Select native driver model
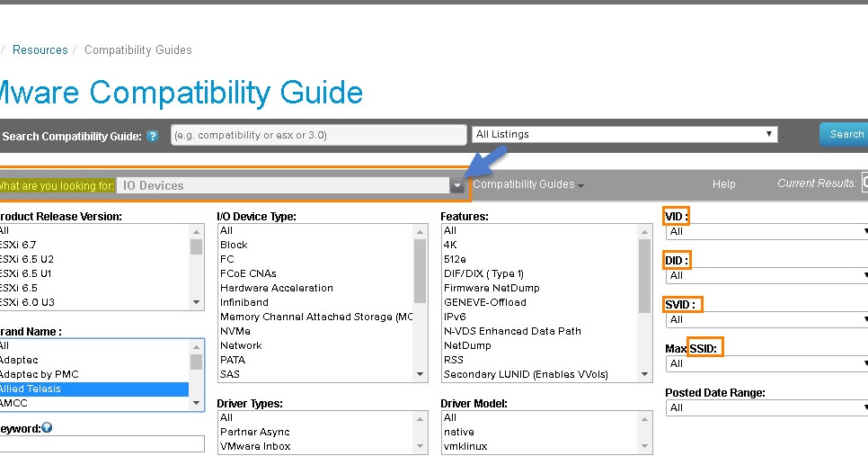 click(x=459, y=433)
